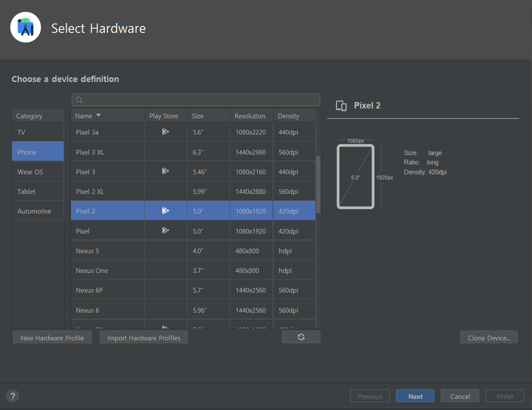Image resolution: width=532 pixels, height=410 pixels.
Task: Click the refresh icon button below the table
Action: click(x=301, y=337)
